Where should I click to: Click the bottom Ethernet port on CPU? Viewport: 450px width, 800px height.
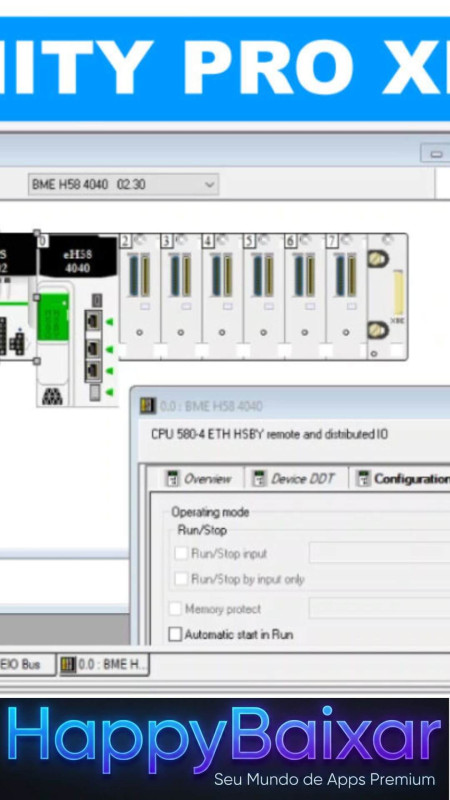(x=93, y=370)
